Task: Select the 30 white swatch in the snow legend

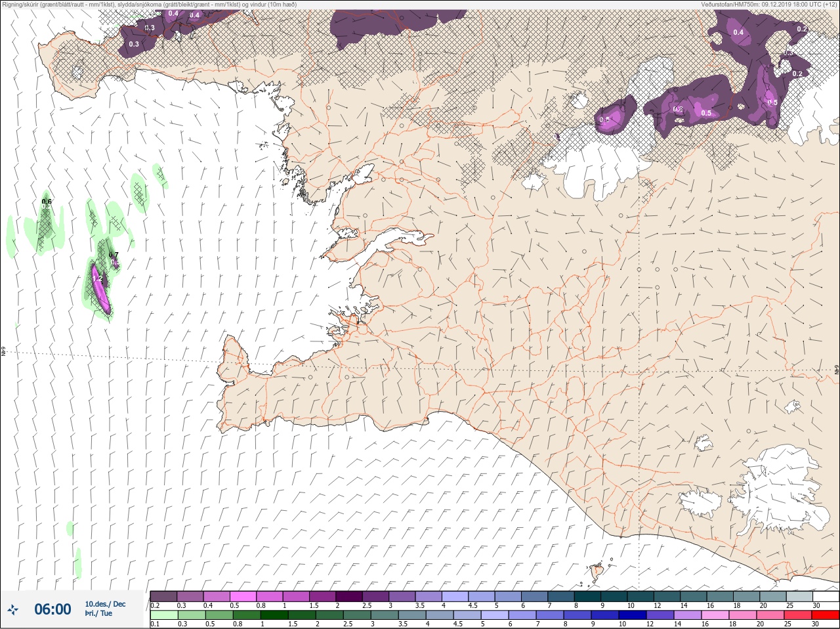Action: pyautogui.click(x=826, y=596)
